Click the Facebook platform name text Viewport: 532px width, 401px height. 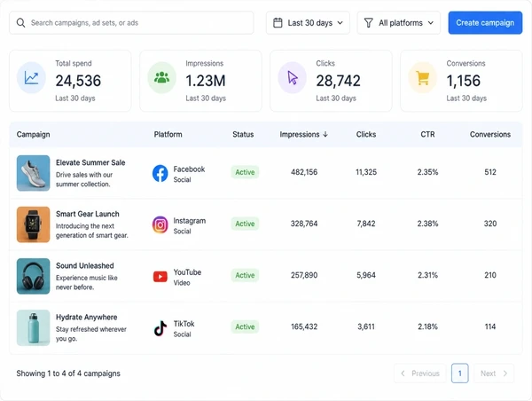pos(189,169)
